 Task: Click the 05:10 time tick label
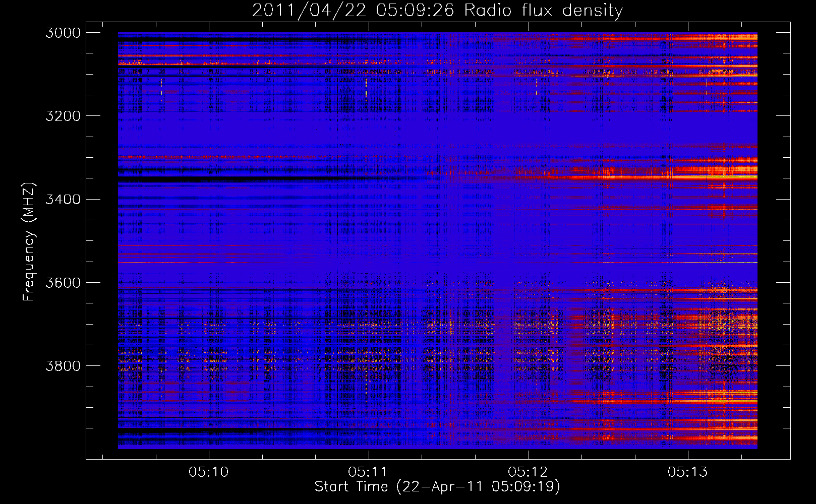tap(209, 472)
